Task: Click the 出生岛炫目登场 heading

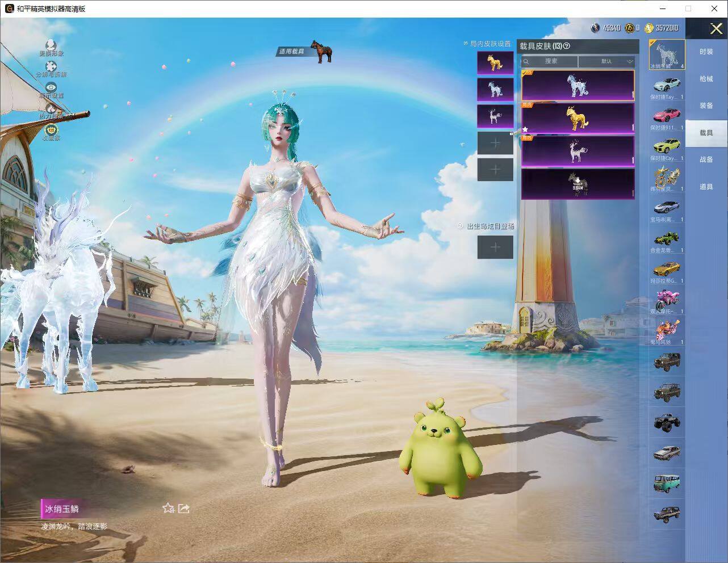Action: (490, 226)
